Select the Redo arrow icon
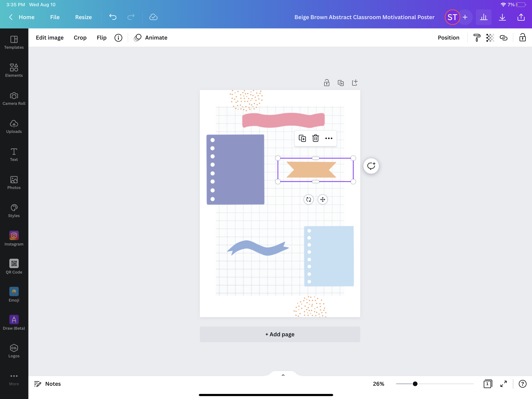The image size is (532, 399). tap(131, 17)
